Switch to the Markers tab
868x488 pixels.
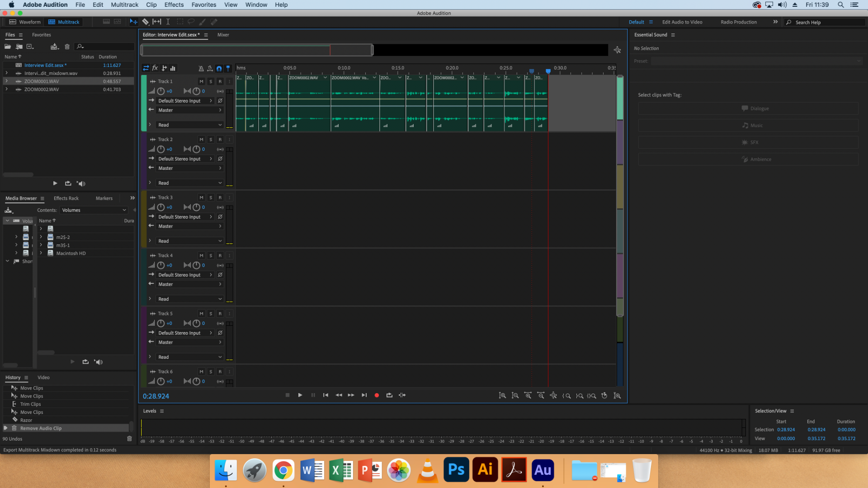[104, 198]
